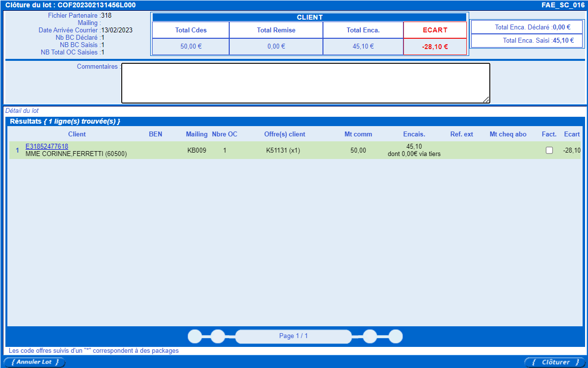This screenshot has width=588, height=368.
Task: Click the Annuler Lot button
Action: pyautogui.click(x=34, y=362)
